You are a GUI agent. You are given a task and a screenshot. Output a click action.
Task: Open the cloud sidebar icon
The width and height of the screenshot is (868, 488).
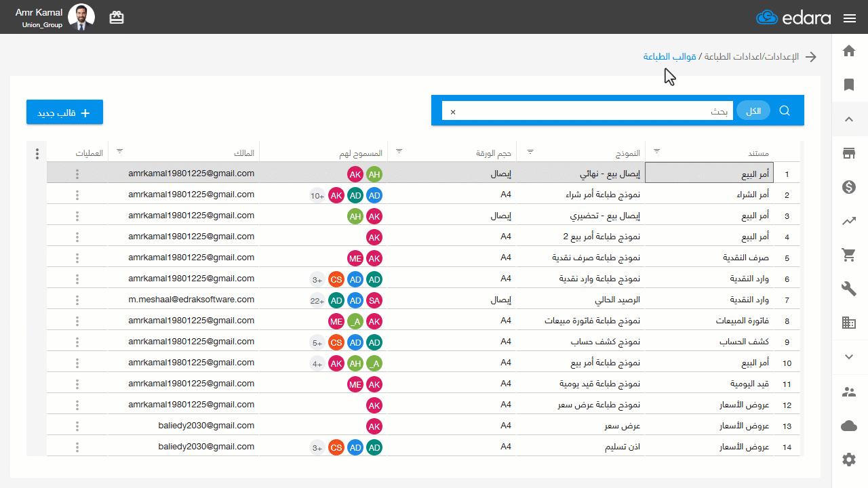[x=849, y=426]
